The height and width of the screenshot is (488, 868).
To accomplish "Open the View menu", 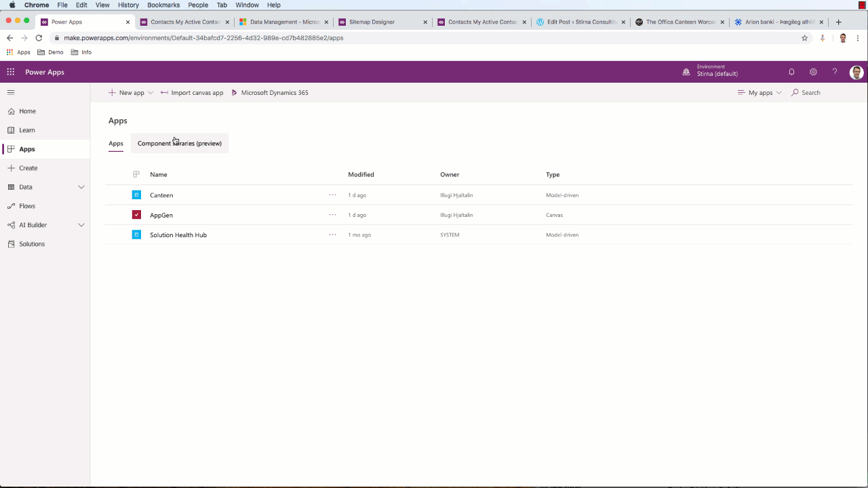I will pos(102,5).
